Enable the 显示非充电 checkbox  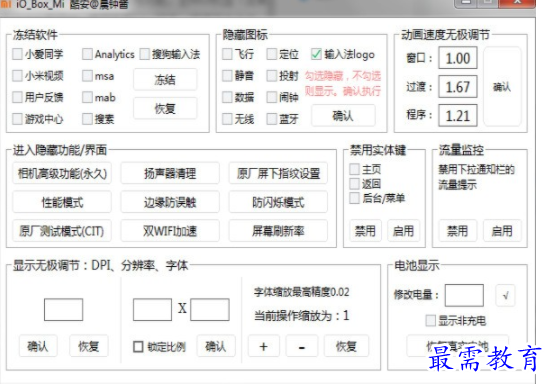tap(430, 320)
